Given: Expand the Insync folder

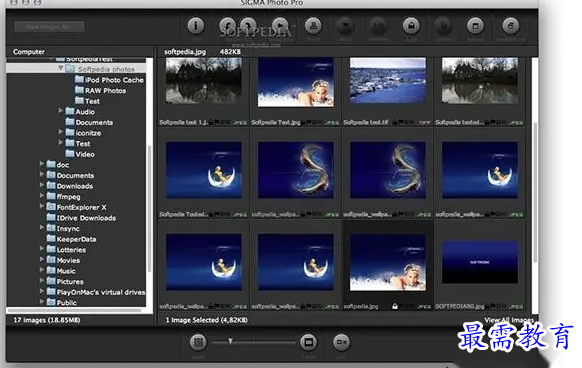Looking at the screenshot, I should tap(42, 228).
